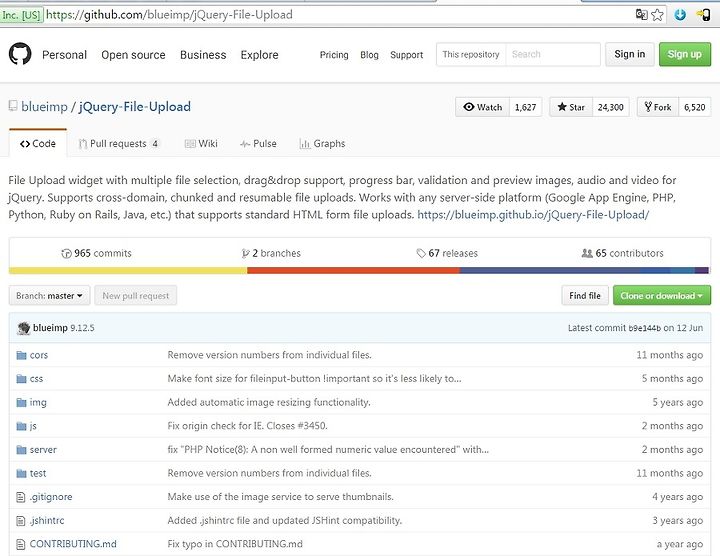Open the js folder icon

[21, 426]
